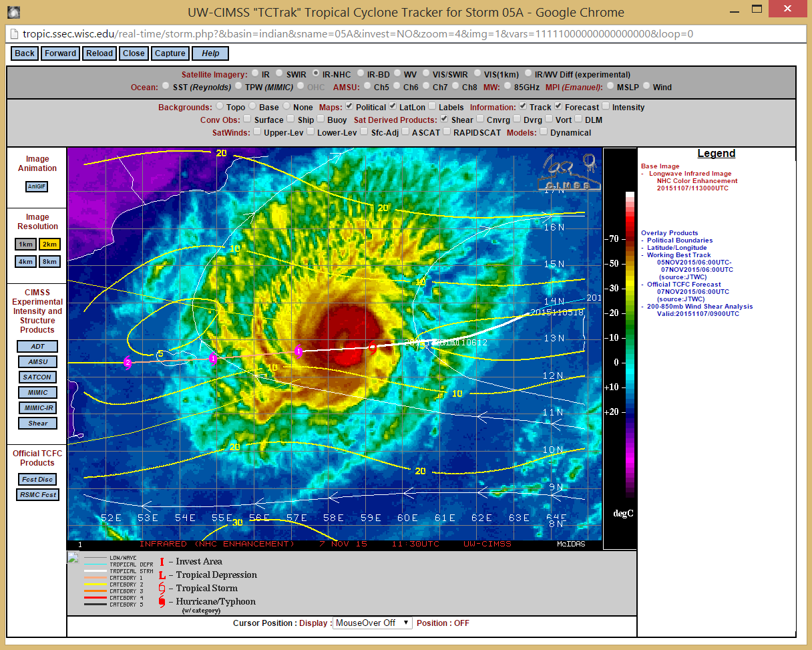
Task: Click the red storm center marker on the map
Action: pos(373,347)
